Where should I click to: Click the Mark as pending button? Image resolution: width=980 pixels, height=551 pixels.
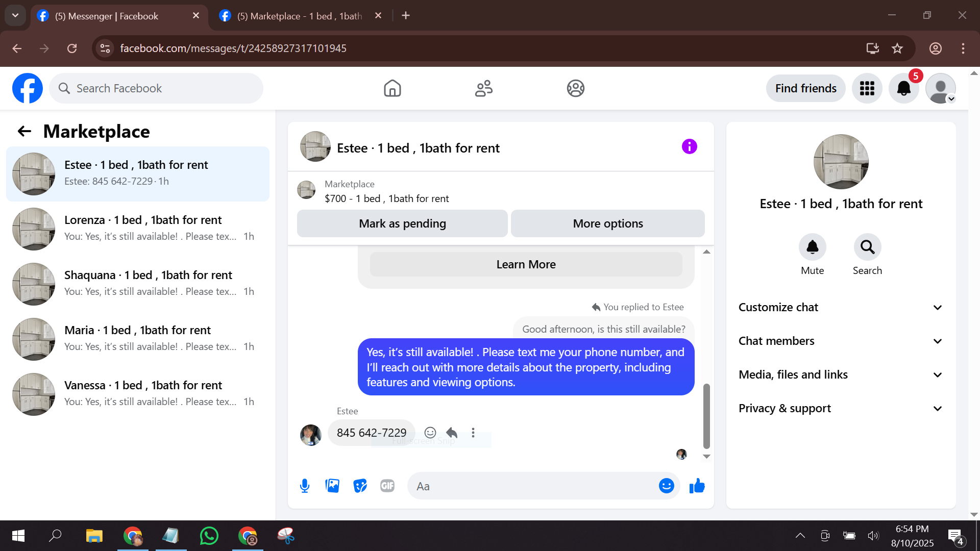[x=402, y=223]
